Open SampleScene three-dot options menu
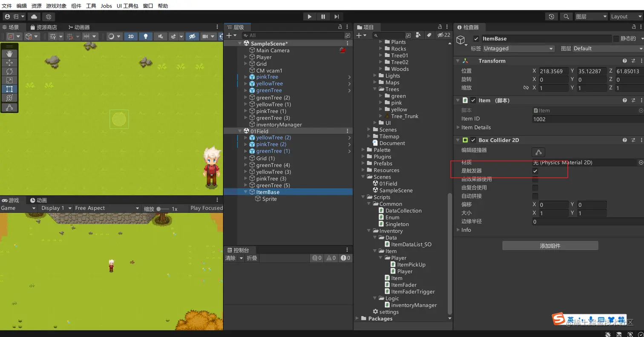The height and width of the screenshot is (337, 644). point(348,43)
